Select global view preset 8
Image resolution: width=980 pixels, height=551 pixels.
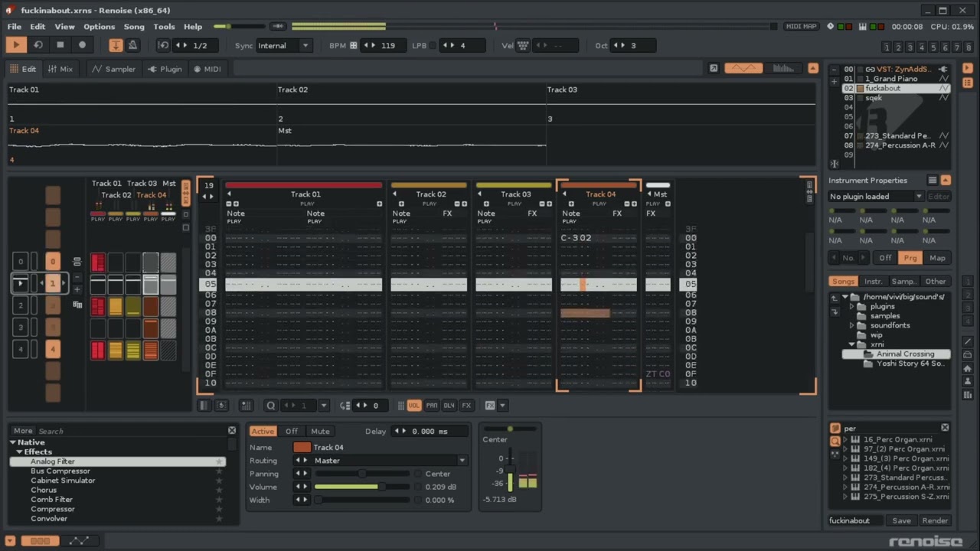pyautogui.click(x=970, y=47)
